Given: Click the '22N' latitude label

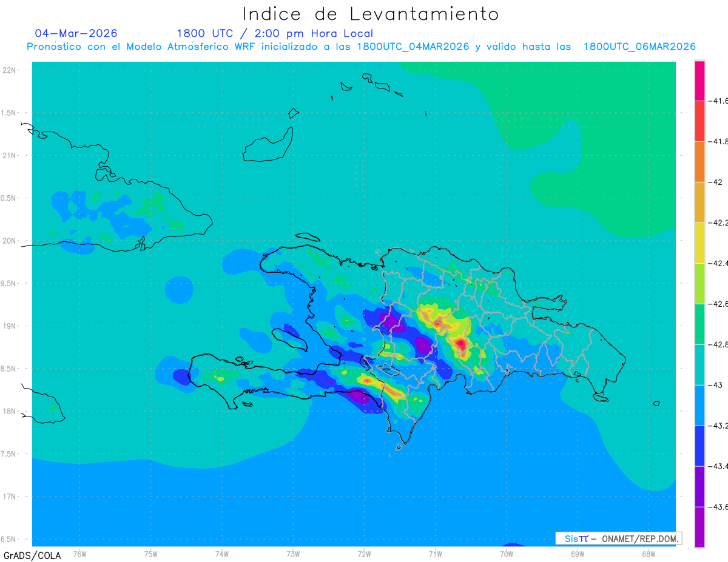Looking at the screenshot, I should pos(10,70).
